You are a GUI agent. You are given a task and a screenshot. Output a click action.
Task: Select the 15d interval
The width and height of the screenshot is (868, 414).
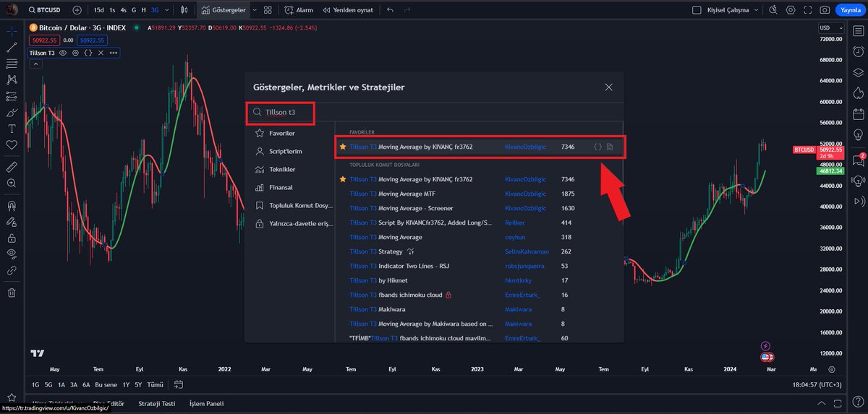[98, 10]
